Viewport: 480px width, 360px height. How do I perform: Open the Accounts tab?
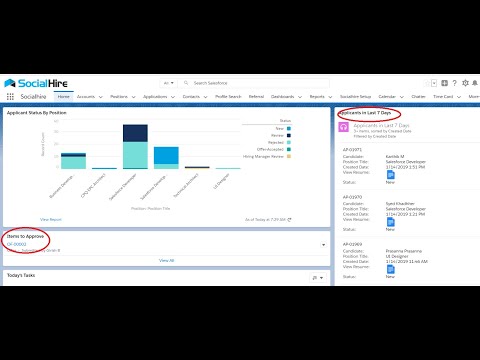coord(86,97)
